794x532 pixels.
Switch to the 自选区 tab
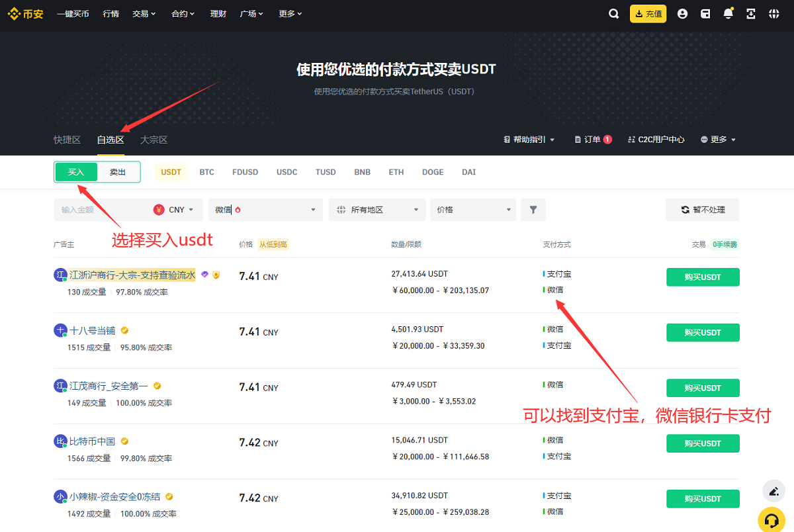(x=110, y=140)
